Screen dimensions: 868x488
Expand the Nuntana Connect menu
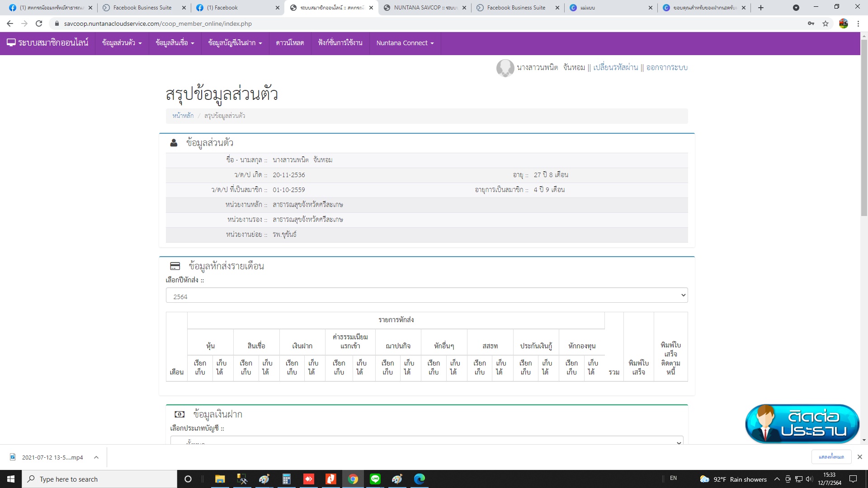click(x=405, y=43)
